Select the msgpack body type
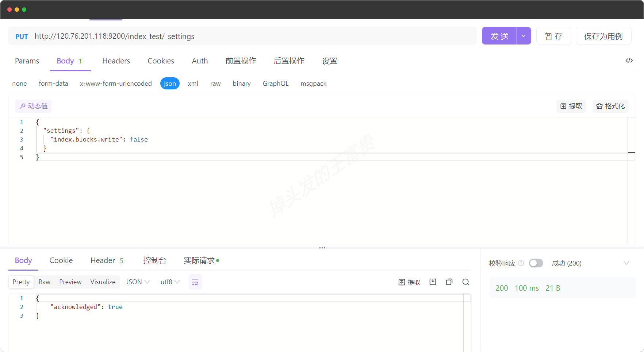 313,84
